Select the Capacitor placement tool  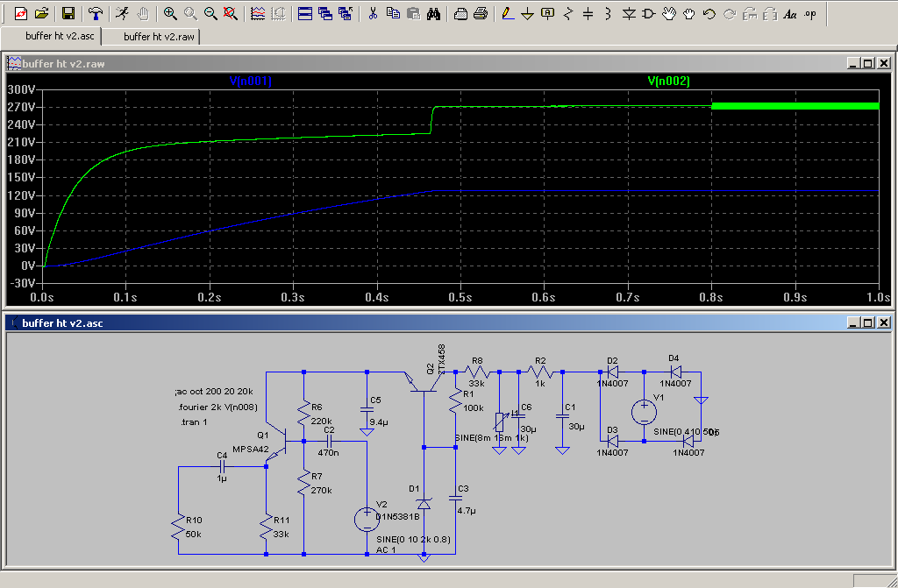tap(588, 14)
